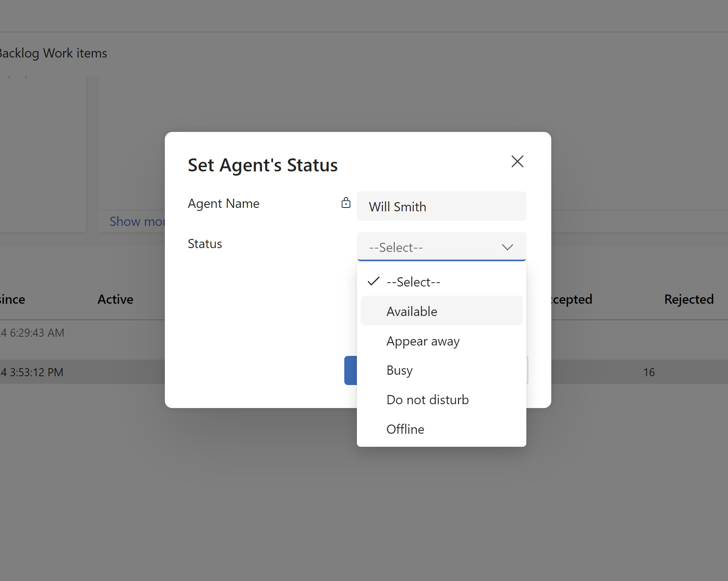Screen dimensions: 728x581
Task: Click the Accepted column header
Action: click(572, 299)
